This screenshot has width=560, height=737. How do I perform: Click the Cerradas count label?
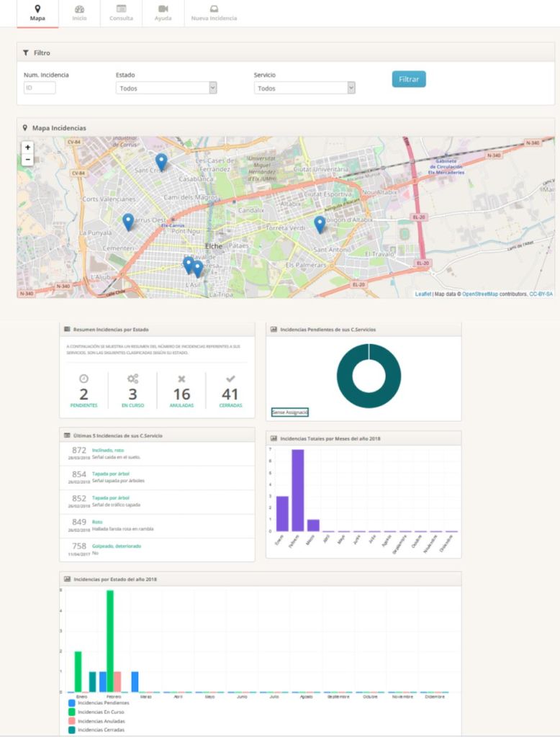pos(230,405)
